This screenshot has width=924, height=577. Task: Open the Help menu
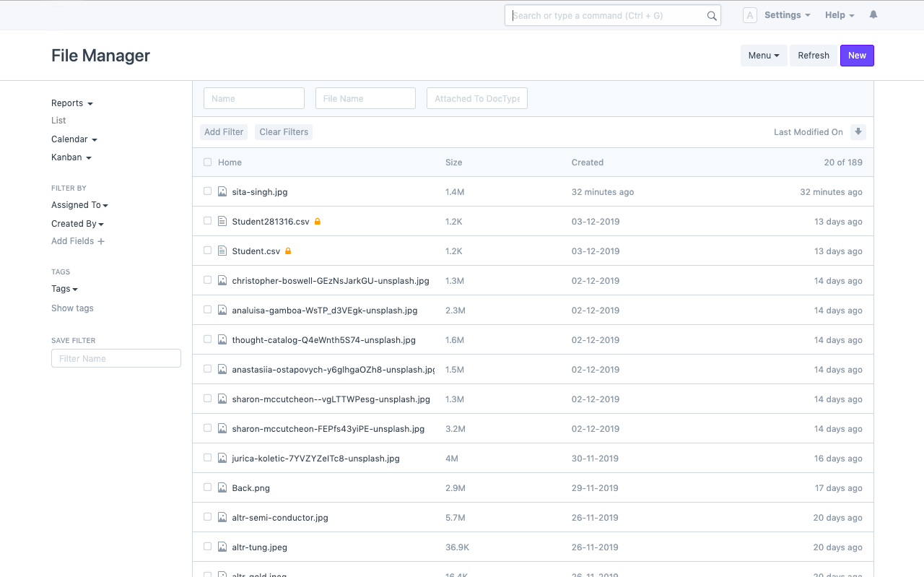pos(839,15)
